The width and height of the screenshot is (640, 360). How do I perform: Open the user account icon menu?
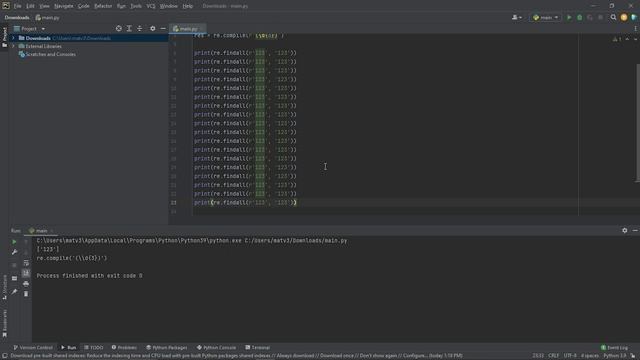[517, 18]
